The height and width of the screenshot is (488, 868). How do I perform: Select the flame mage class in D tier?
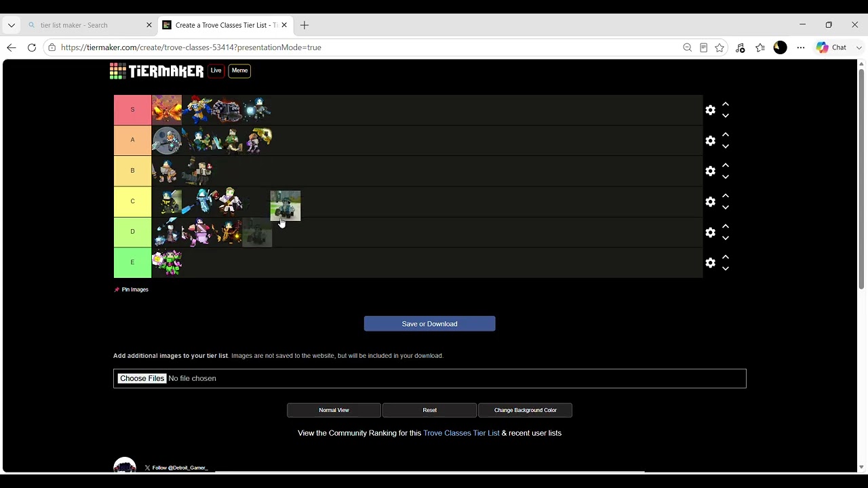226,232
